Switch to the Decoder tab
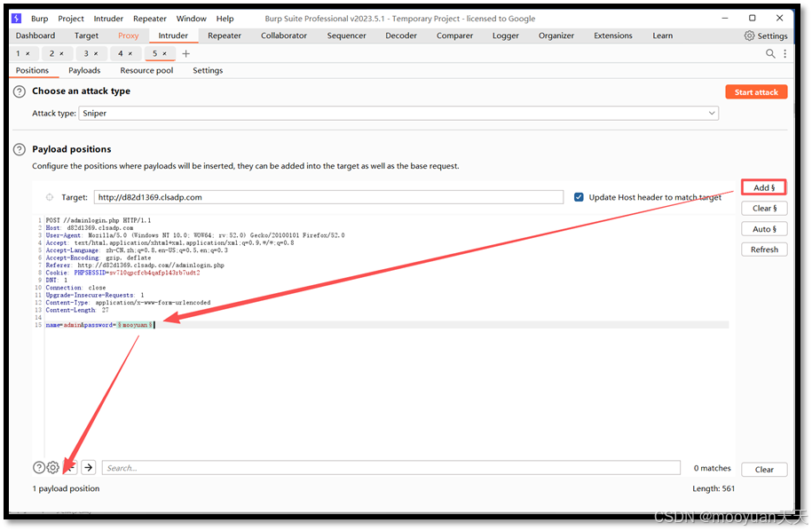 (x=401, y=36)
